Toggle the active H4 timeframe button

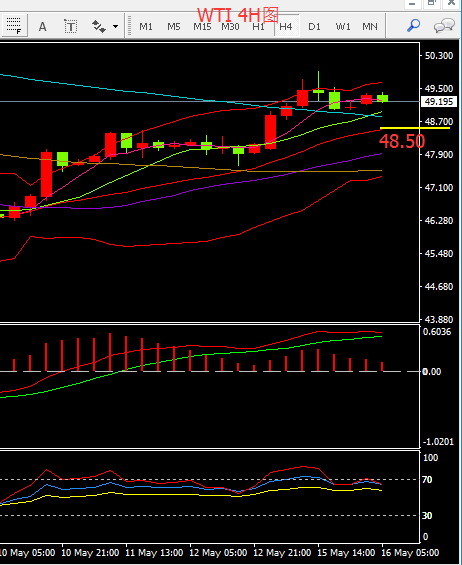tap(286, 26)
